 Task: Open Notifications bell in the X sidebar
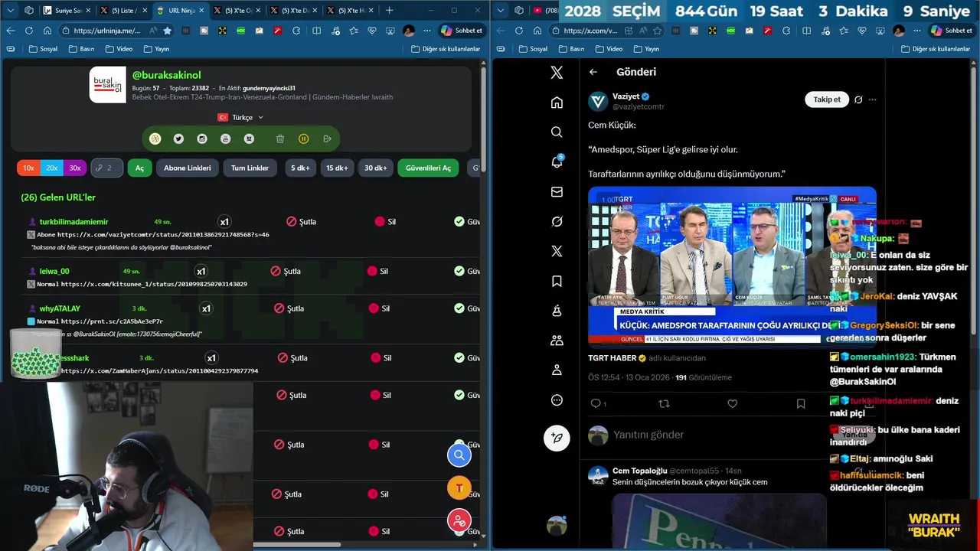[557, 161]
